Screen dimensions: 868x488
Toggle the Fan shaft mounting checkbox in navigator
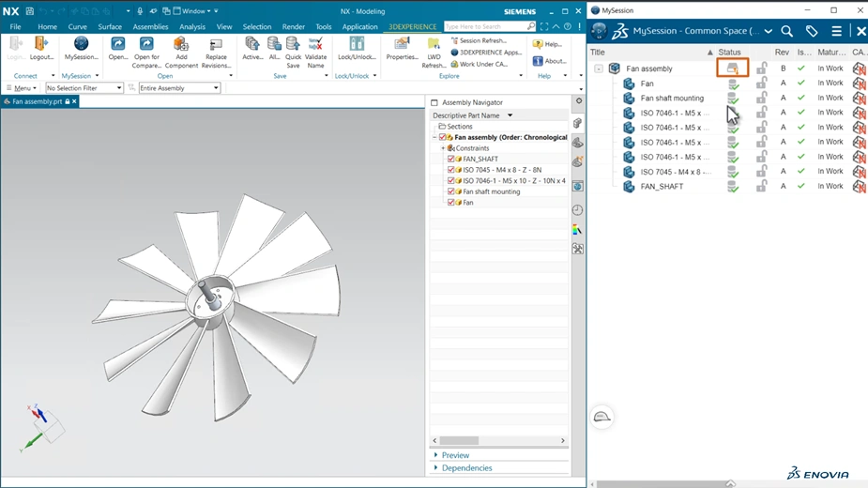coord(451,191)
